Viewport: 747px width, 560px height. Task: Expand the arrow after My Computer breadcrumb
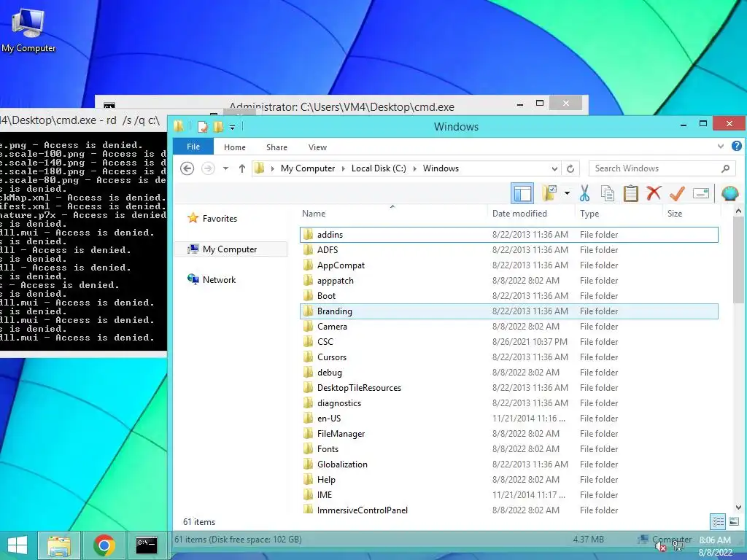point(344,168)
